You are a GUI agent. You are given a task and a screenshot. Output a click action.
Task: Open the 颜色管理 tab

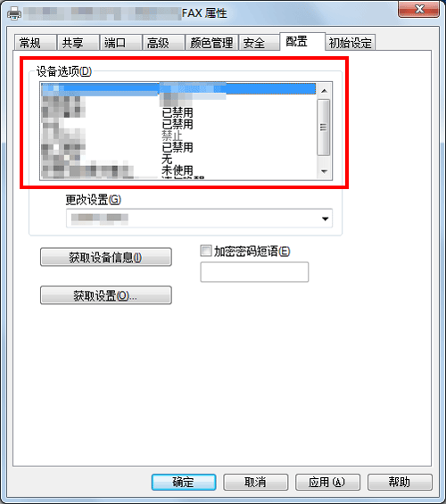[211, 43]
